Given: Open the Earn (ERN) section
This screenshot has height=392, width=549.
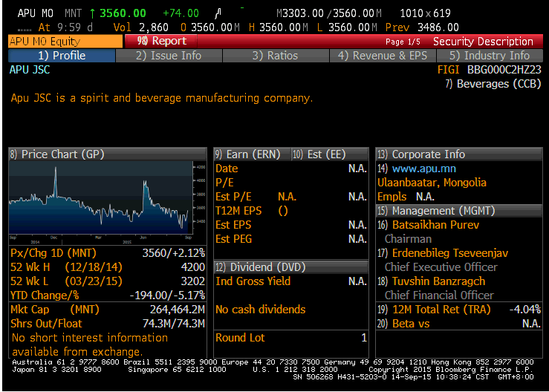Looking at the screenshot, I should pyautogui.click(x=242, y=154).
